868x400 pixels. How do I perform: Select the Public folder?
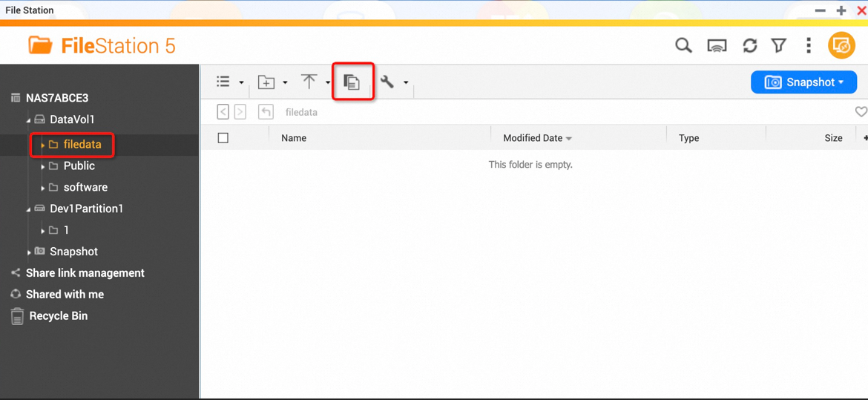(x=79, y=165)
